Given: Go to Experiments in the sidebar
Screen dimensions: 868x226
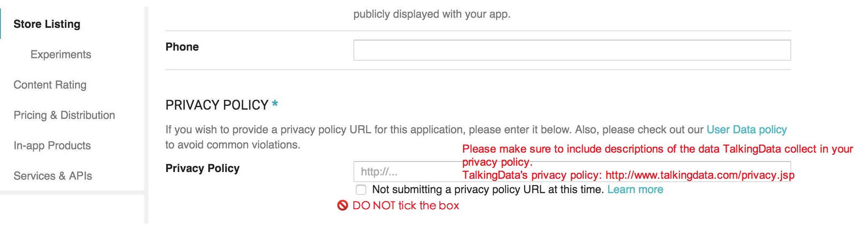Looking at the screenshot, I should (61, 54).
